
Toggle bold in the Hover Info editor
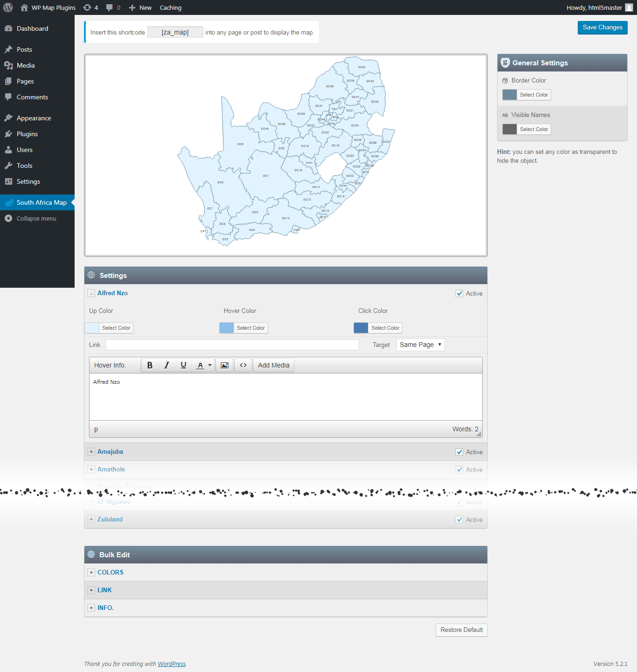click(x=150, y=365)
